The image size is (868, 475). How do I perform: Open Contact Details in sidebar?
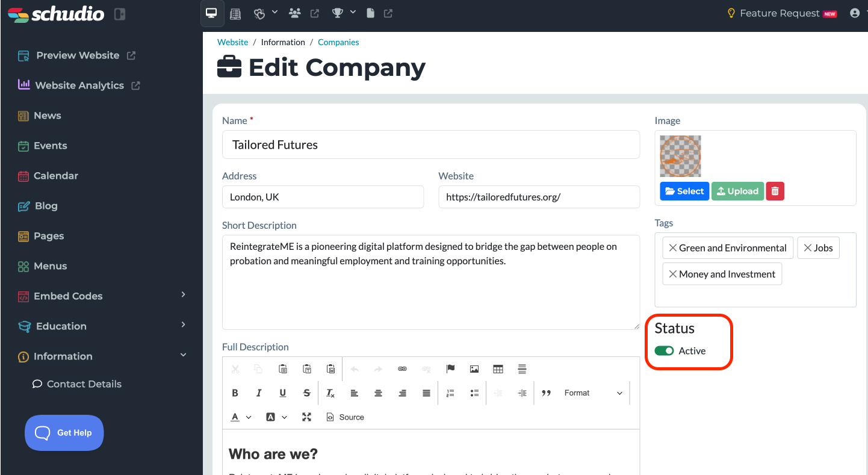click(77, 384)
